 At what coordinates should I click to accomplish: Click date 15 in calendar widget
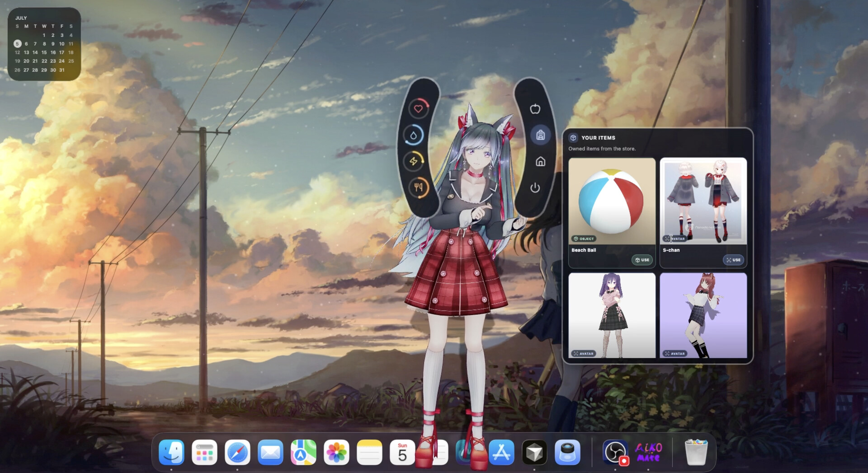pos(44,52)
